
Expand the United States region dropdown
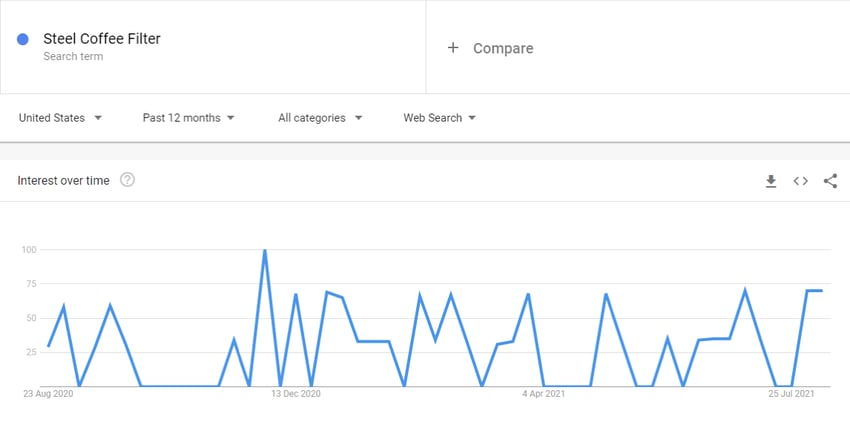click(60, 118)
